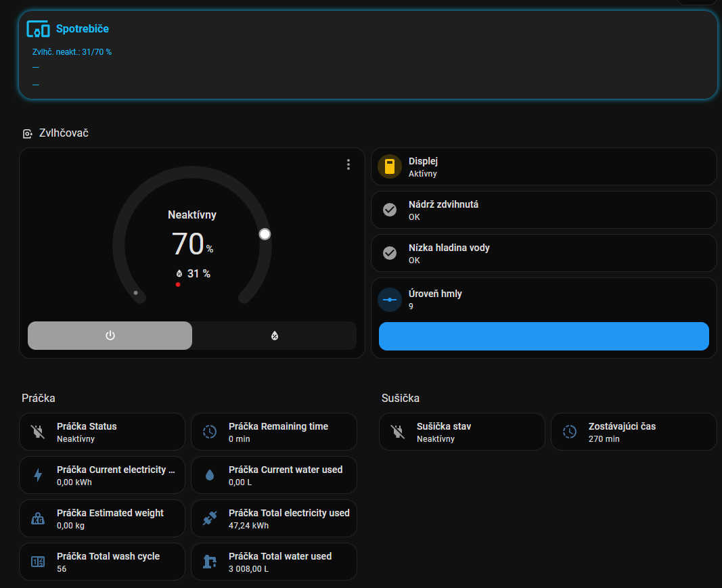Switch humidifier to water-drop mode button
This screenshot has height=588, width=722.
[x=274, y=336]
